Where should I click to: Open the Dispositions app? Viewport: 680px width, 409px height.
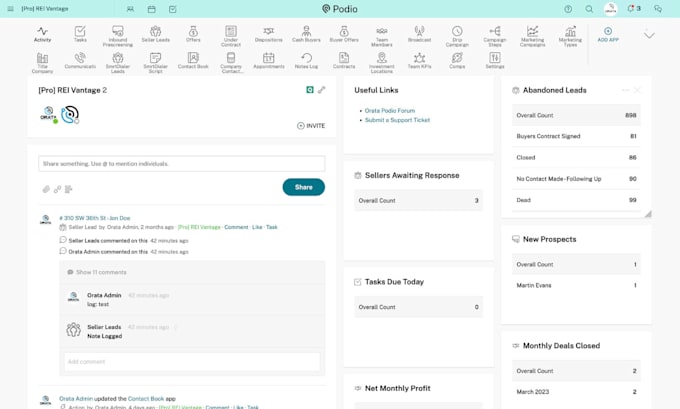pyautogui.click(x=268, y=34)
